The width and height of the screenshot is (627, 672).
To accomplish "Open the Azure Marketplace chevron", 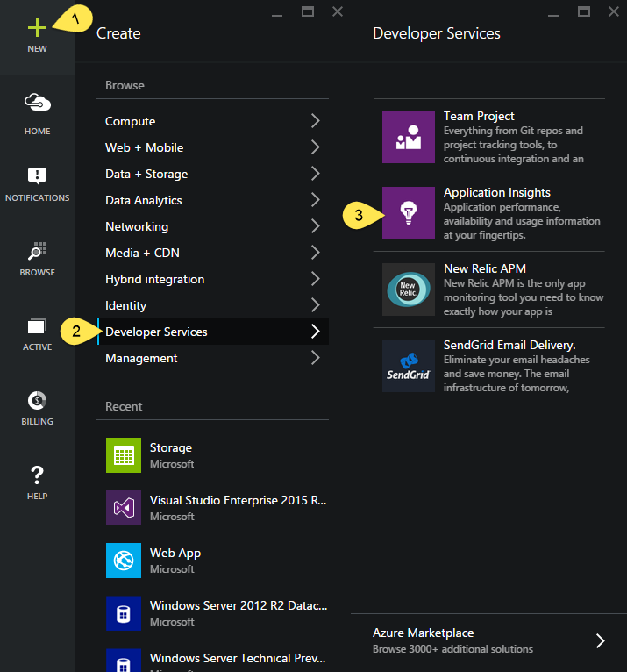I will [601, 640].
